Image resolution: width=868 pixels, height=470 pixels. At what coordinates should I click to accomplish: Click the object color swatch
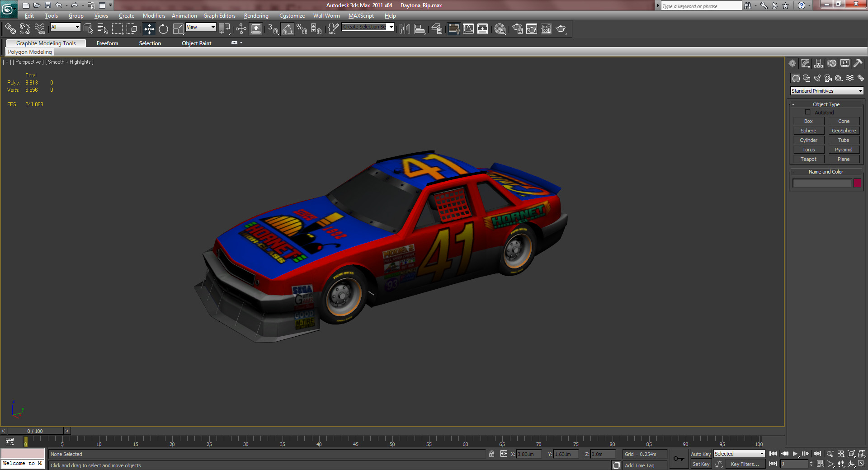[x=857, y=183]
